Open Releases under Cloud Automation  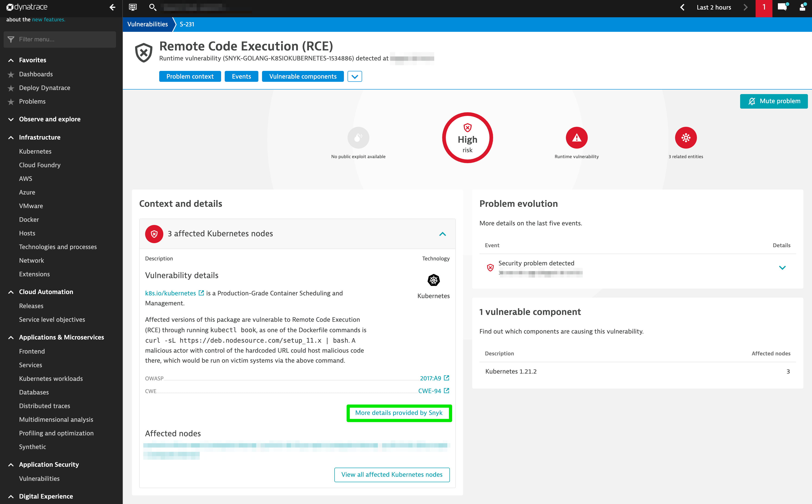[31, 306]
